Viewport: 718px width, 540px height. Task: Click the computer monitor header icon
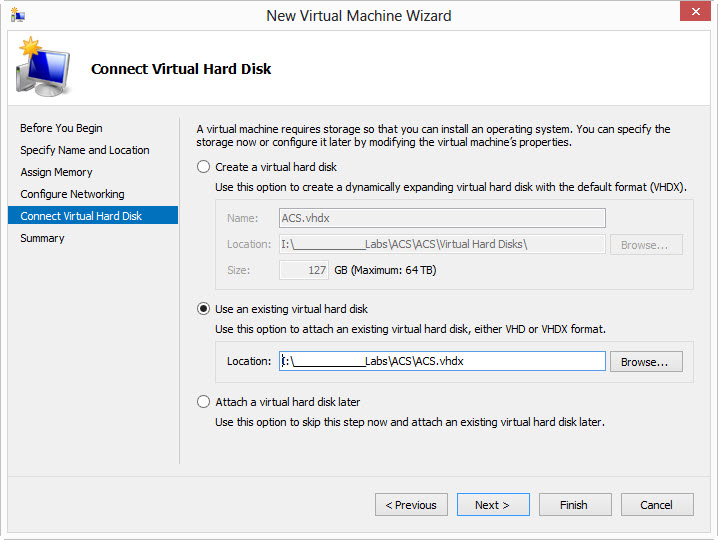pos(42,69)
